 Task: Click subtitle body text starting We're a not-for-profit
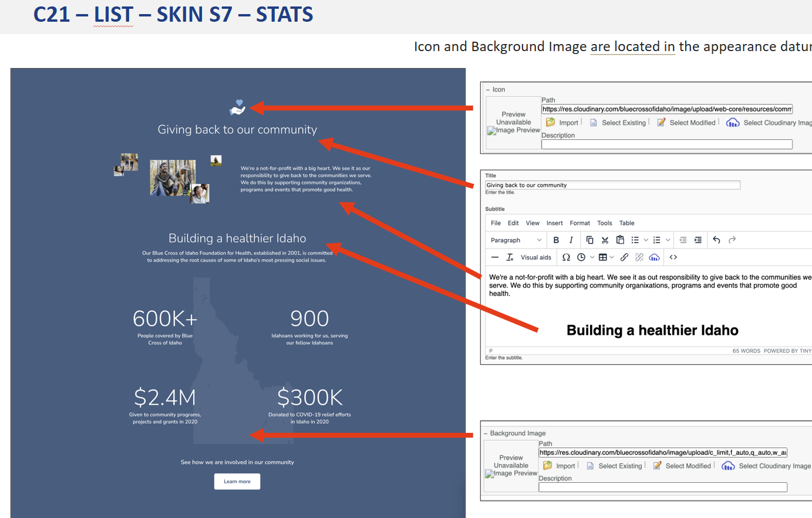point(650,285)
